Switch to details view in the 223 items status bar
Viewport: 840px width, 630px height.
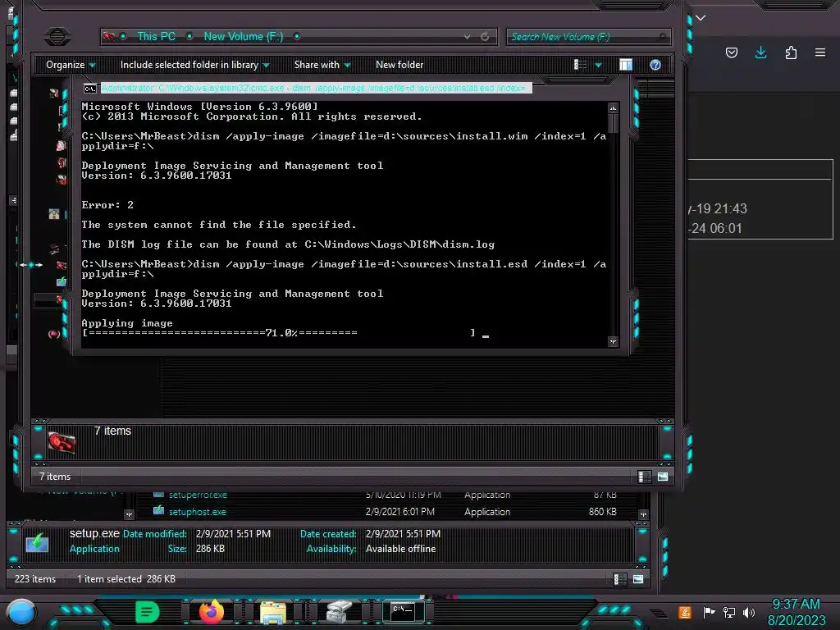(620, 579)
